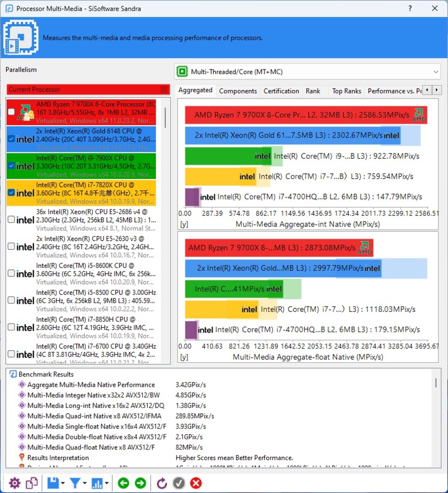Screen dimensions: 448x493
Task: Click the intel logo beside Xeon E5-2630 v3
Action: pyautogui.click(x=25, y=247)
